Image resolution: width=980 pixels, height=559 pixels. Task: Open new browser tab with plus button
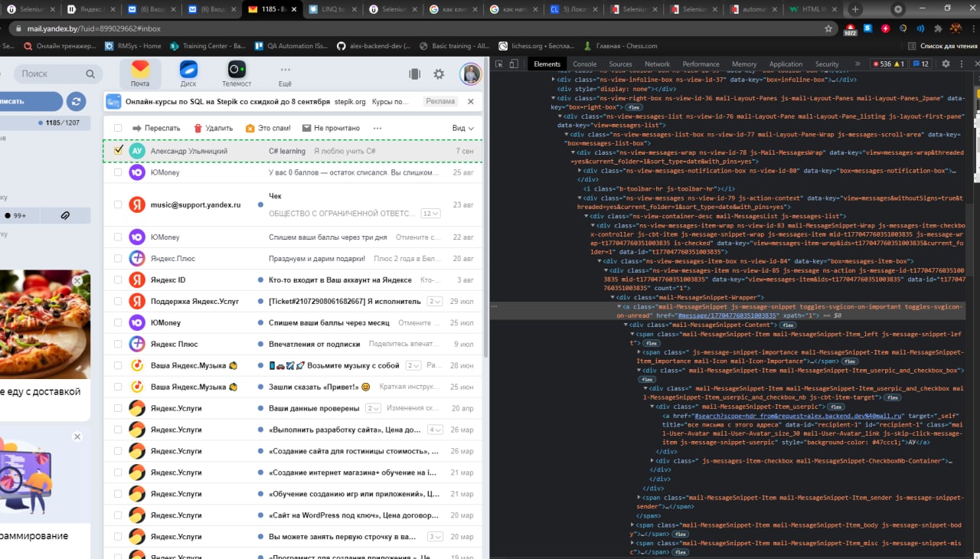[x=855, y=9]
